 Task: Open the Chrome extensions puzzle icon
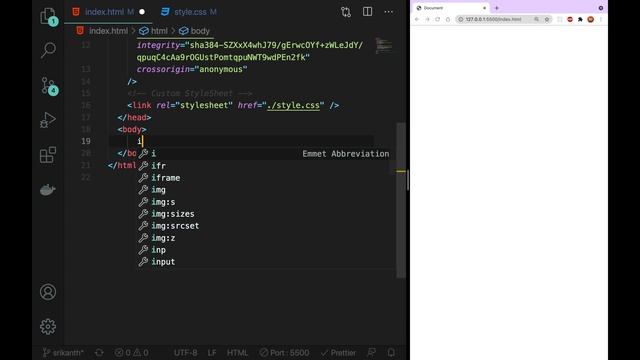point(580,19)
